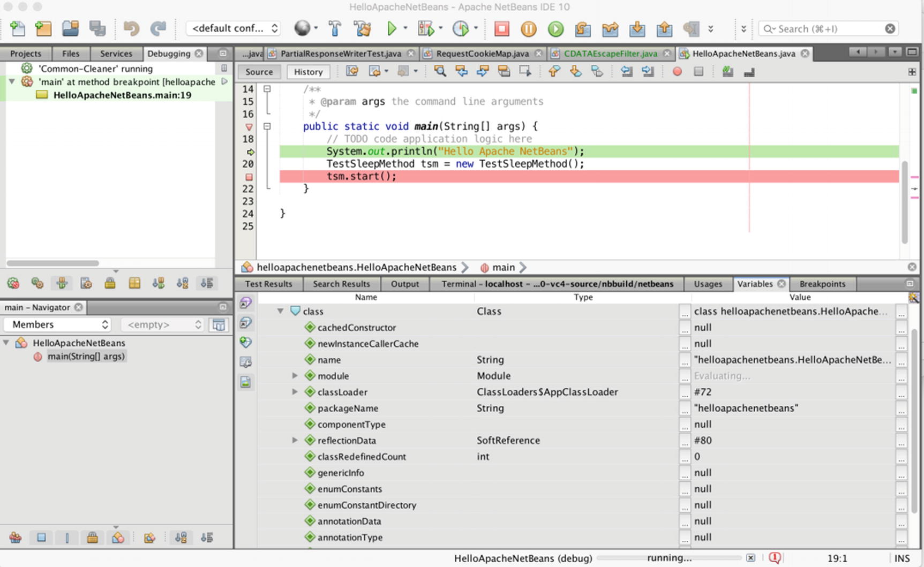Click the Stop Macro Recording square icon
924x567 pixels.
click(698, 71)
